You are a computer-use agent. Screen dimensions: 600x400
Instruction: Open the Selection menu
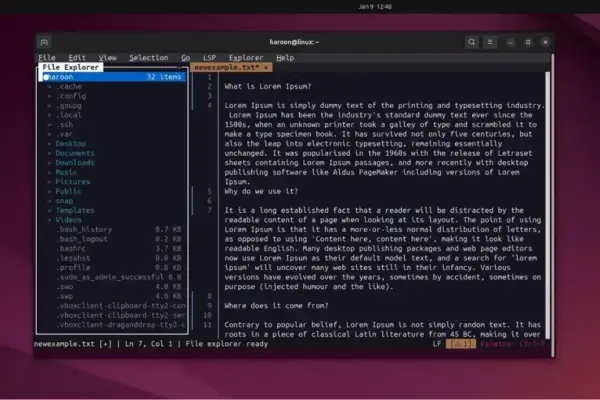click(x=148, y=58)
